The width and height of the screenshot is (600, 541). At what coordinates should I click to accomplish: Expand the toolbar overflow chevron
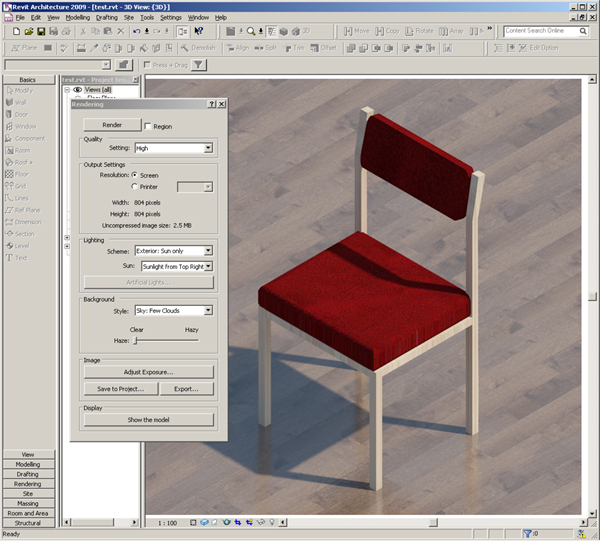coord(489,29)
